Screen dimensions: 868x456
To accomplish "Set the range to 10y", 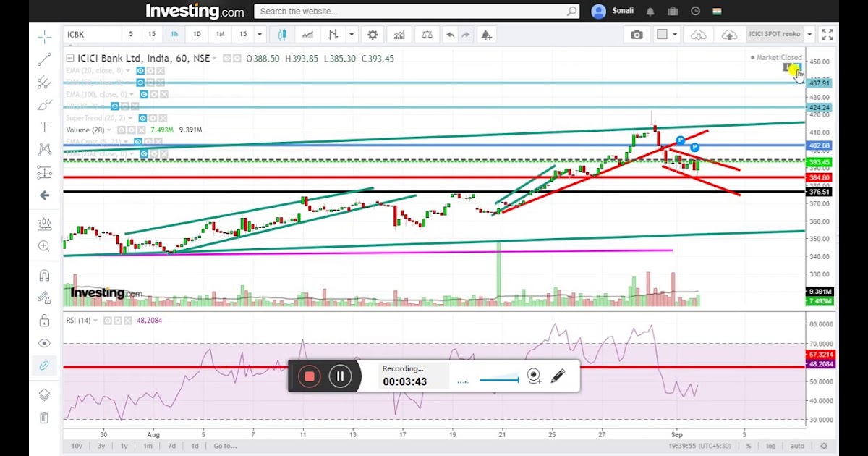I will point(77,446).
